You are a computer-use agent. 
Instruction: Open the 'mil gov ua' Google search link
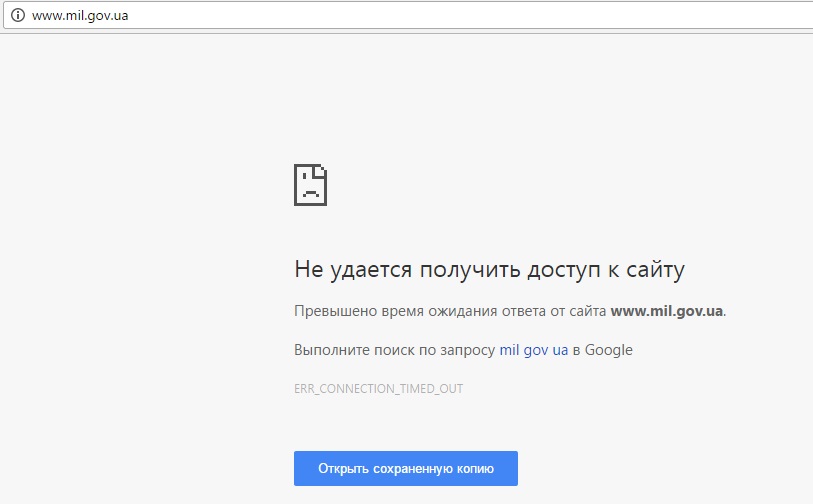(x=534, y=350)
